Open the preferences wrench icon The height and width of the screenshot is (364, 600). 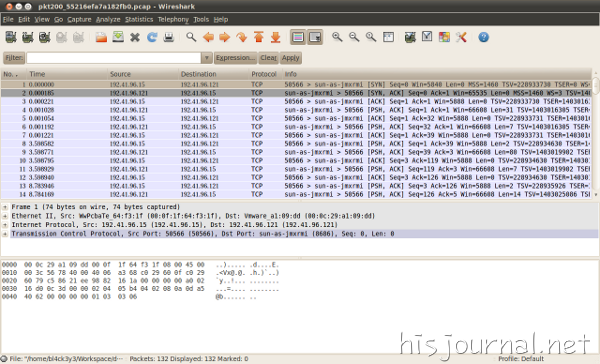pos(461,37)
